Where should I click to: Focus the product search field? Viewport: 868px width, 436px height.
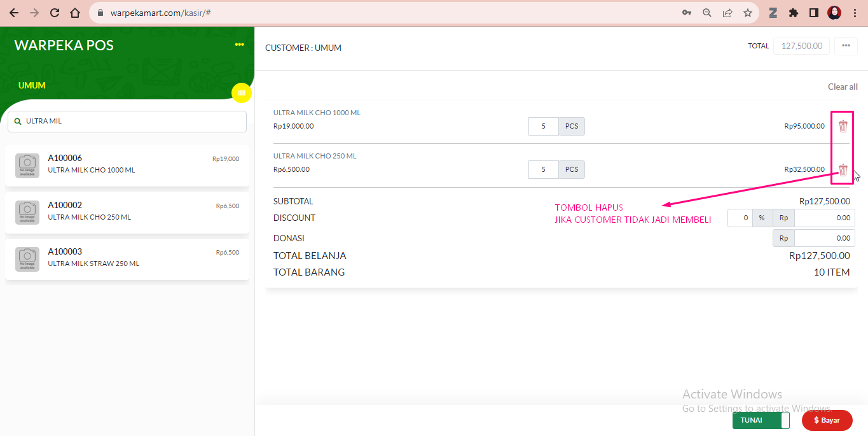click(x=127, y=122)
